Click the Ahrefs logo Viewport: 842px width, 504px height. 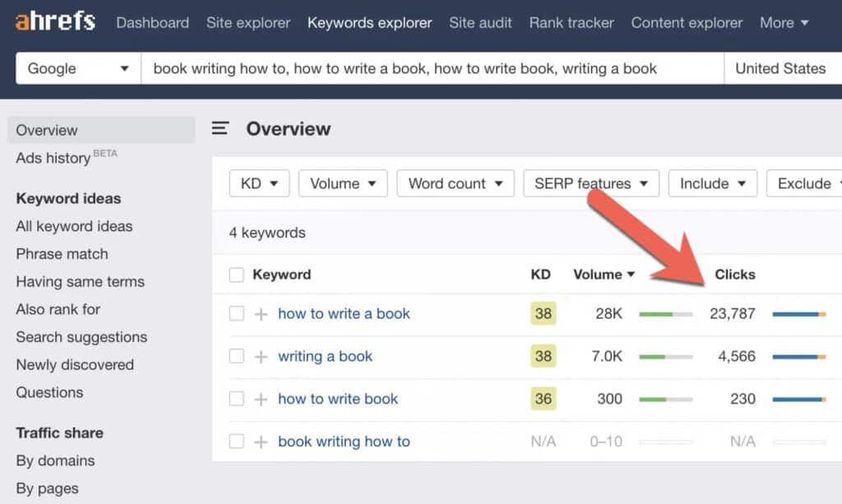point(55,21)
